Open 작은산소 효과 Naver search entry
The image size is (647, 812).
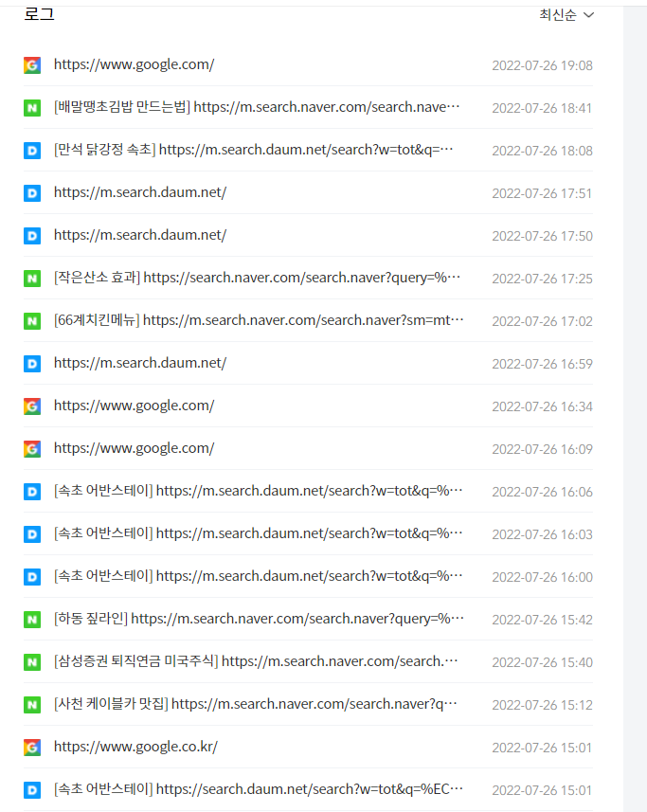tap(258, 278)
